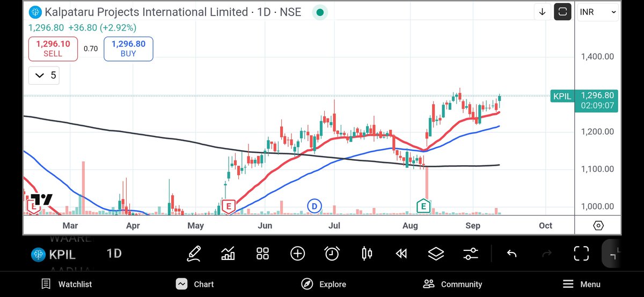Open the drawing pencil tool

click(x=194, y=253)
